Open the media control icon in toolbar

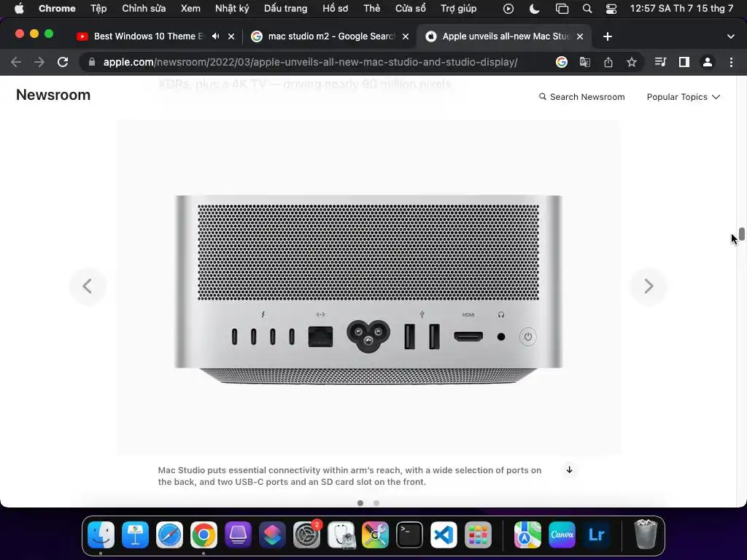coord(660,62)
